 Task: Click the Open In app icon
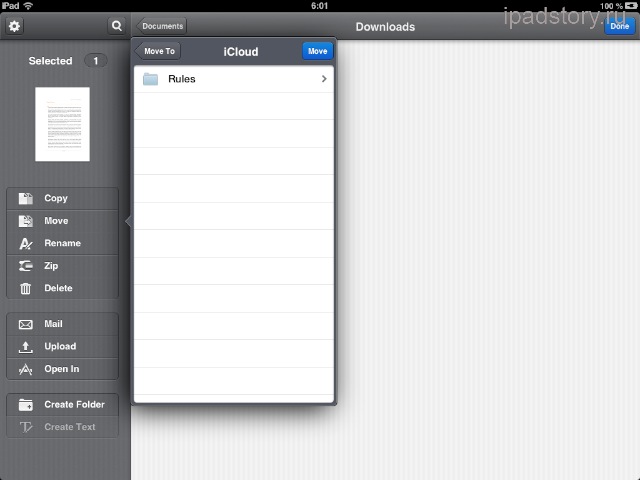click(x=26, y=369)
